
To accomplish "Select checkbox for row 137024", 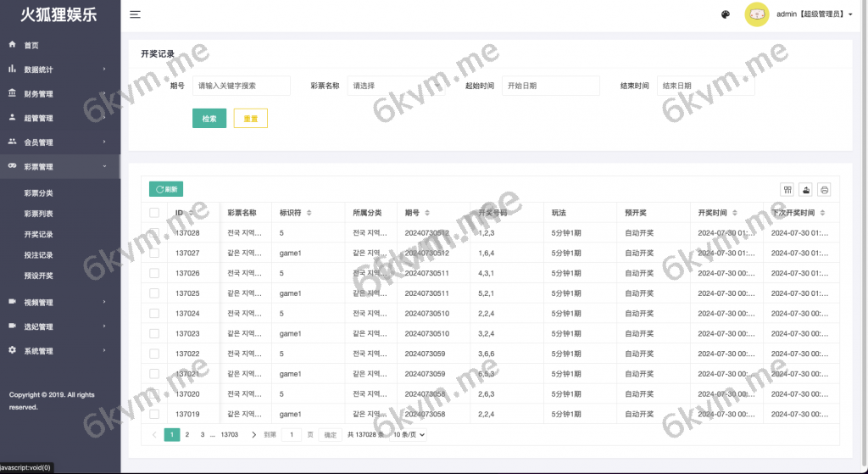I will [x=154, y=313].
